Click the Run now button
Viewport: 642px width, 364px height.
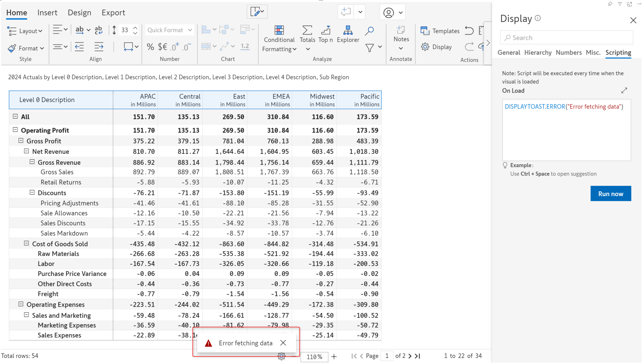[x=610, y=193]
